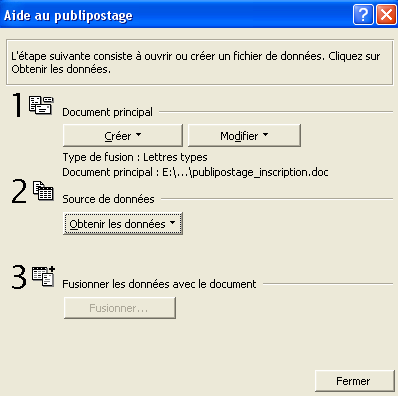398x396 pixels.
Task: Click the arrow on the Modifier button
Action: coord(265,135)
